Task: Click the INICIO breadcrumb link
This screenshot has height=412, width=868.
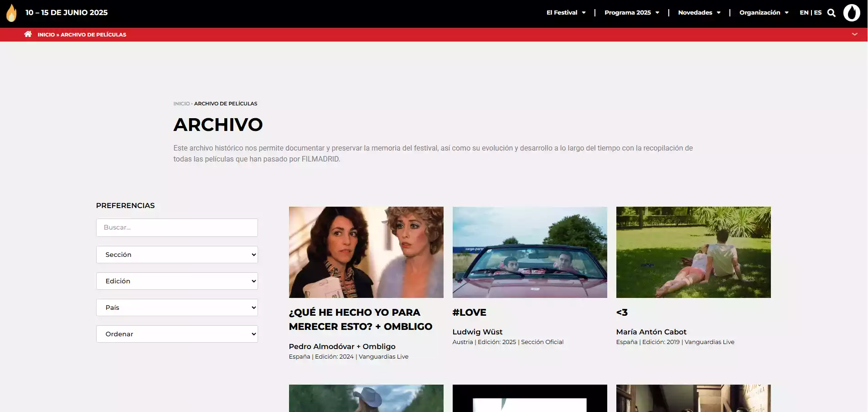Action: 181,104
